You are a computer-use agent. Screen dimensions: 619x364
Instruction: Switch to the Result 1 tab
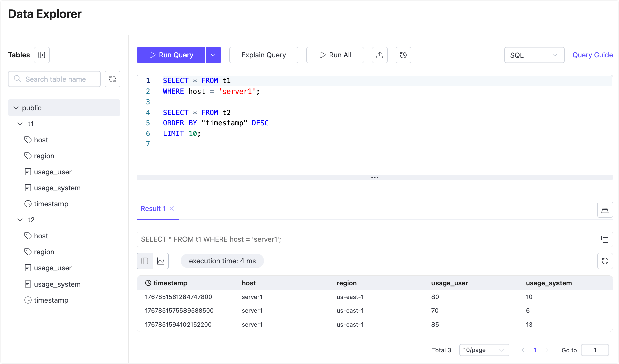[x=153, y=208]
